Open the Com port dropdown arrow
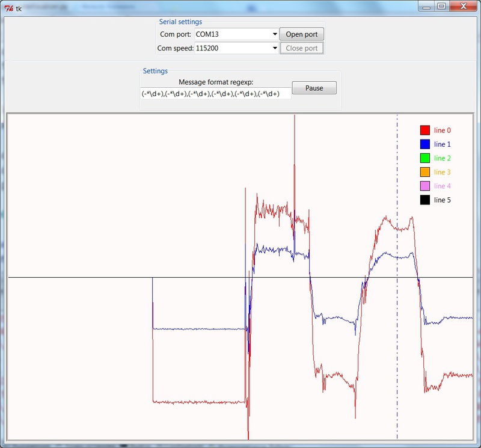481x448 pixels. (x=275, y=34)
